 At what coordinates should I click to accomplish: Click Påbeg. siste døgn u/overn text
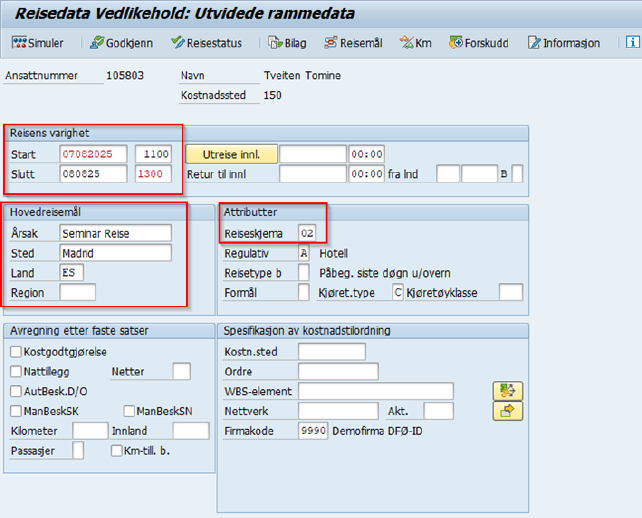384,273
